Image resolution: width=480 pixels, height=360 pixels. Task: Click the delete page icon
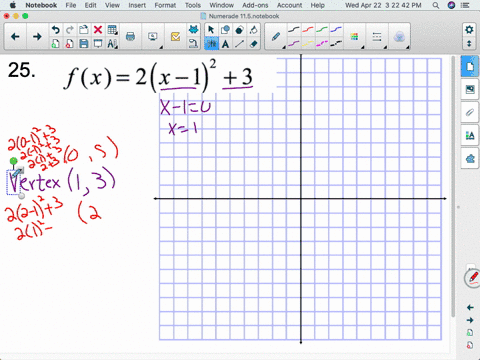pos(70,44)
